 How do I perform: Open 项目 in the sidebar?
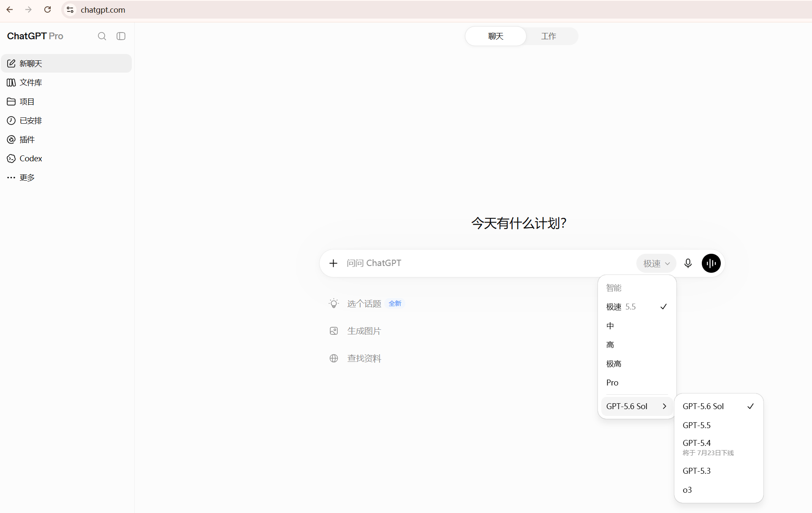[x=66, y=101]
